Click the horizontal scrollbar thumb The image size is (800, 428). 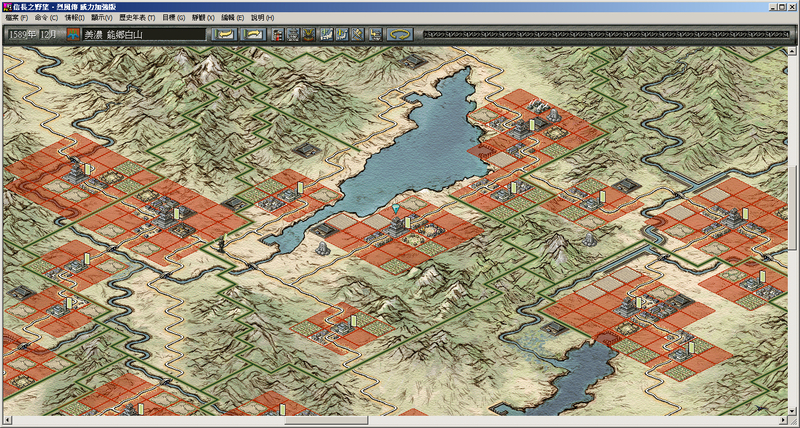[x=326, y=420]
